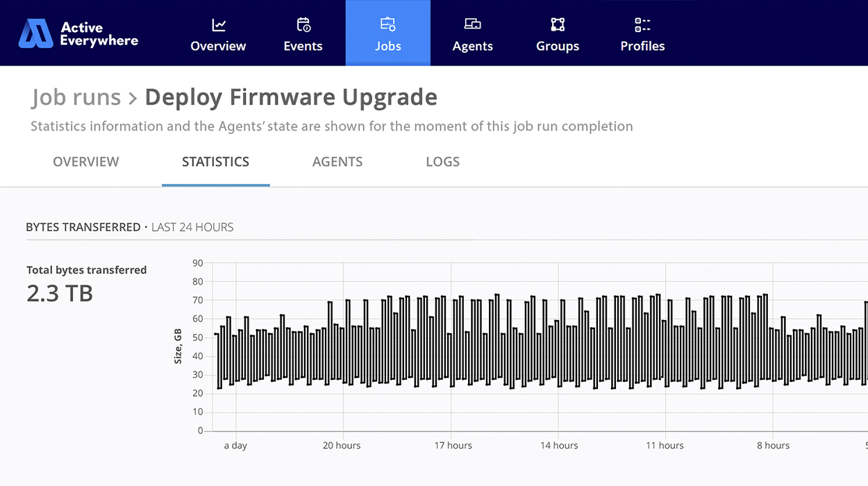View the LOGS tab

tap(442, 161)
